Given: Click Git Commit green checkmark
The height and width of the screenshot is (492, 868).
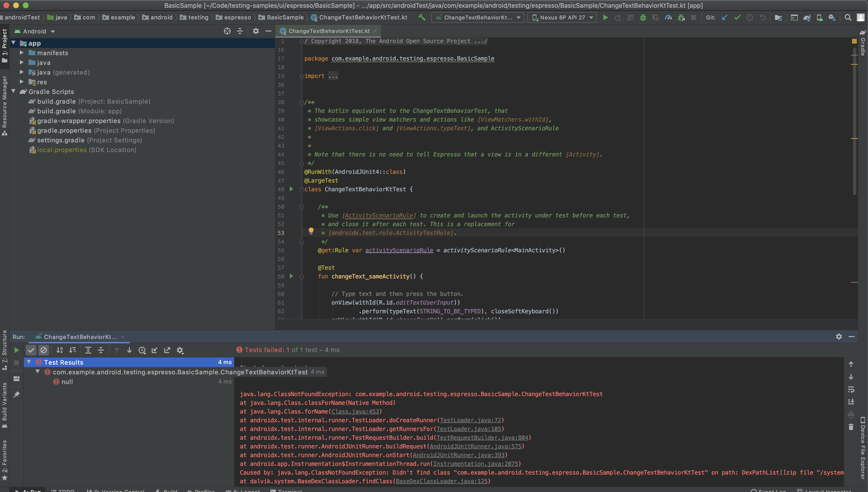Looking at the screenshot, I should 737,18.
